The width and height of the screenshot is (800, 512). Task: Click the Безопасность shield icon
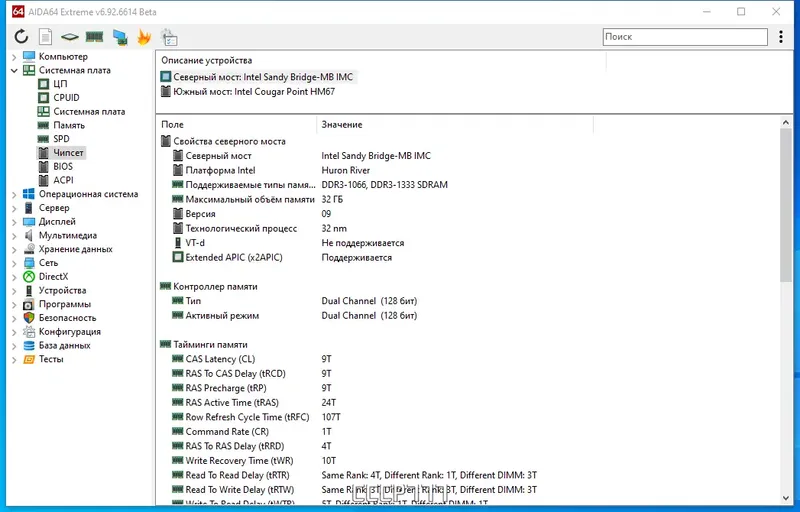coord(29,318)
